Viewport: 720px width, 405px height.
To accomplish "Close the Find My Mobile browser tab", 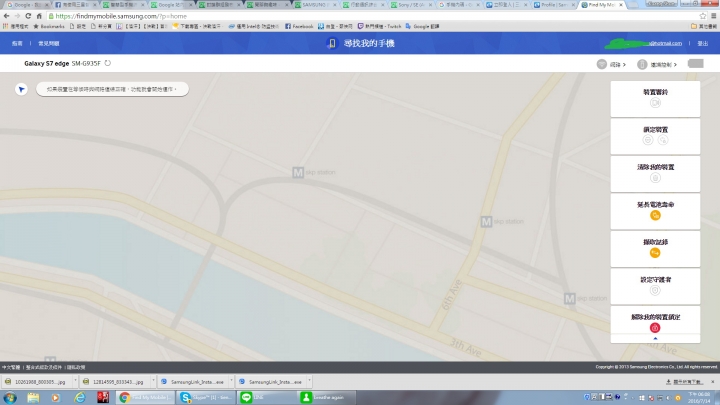I will 621,5.
